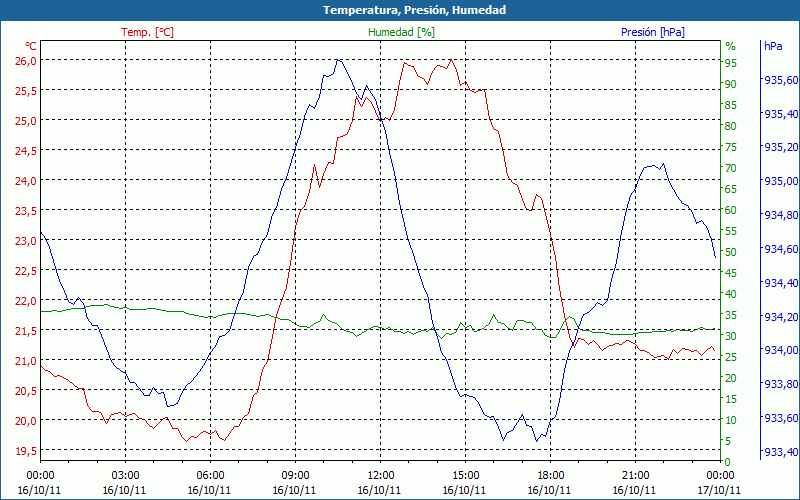Click the 934,60 pressure axis value
800x500 pixels.
point(781,249)
